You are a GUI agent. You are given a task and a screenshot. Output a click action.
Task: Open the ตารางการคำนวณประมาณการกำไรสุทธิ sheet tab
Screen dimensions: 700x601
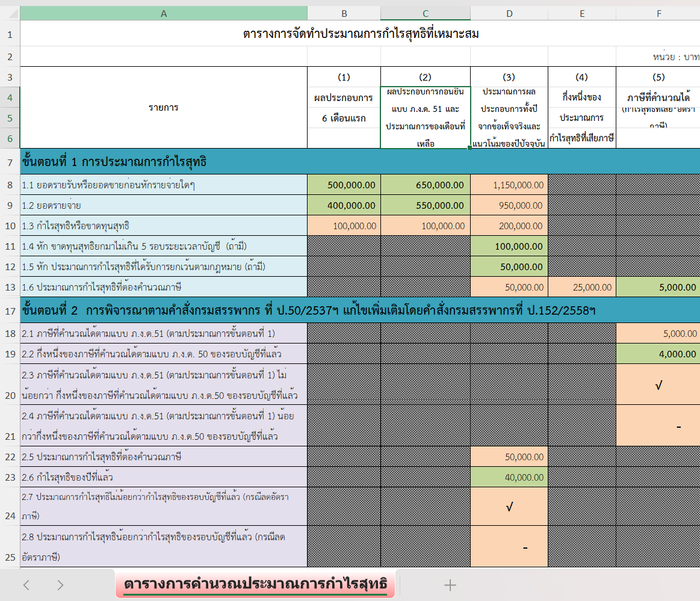point(255,584)
